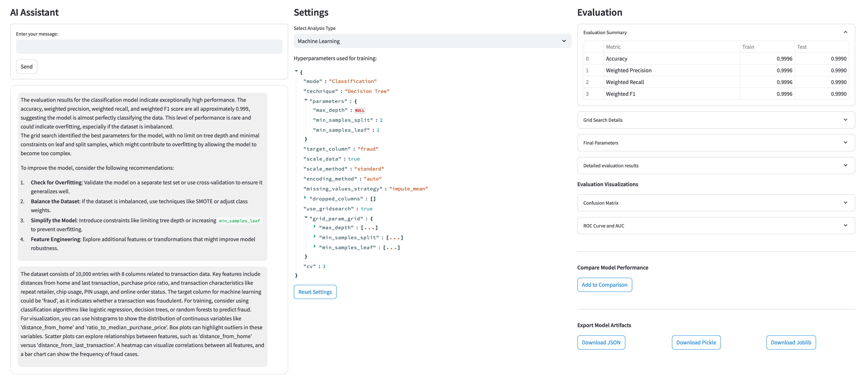Image resolution: width=868 pixels, height=388 pixels.
Task: Expand the "min_samples_split" grid array
Action: click(315, 236)
